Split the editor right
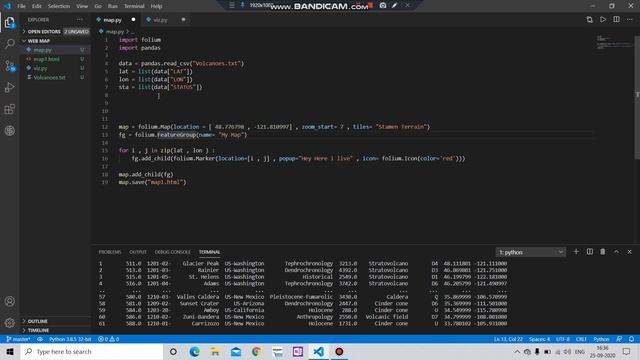 click(616, 20)
